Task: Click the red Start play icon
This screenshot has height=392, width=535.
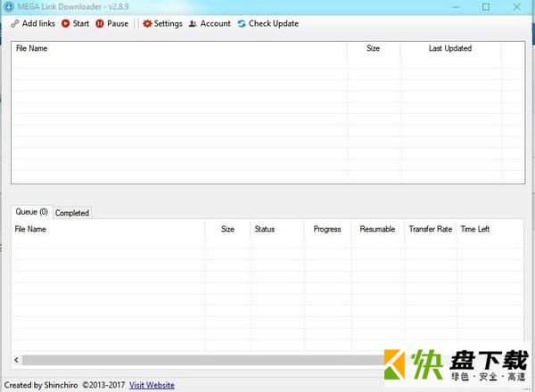Action: 65,23
